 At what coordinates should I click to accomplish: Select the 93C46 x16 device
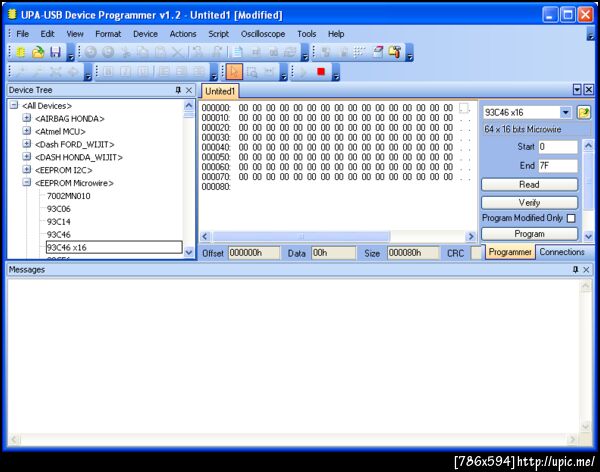(114, 247)
